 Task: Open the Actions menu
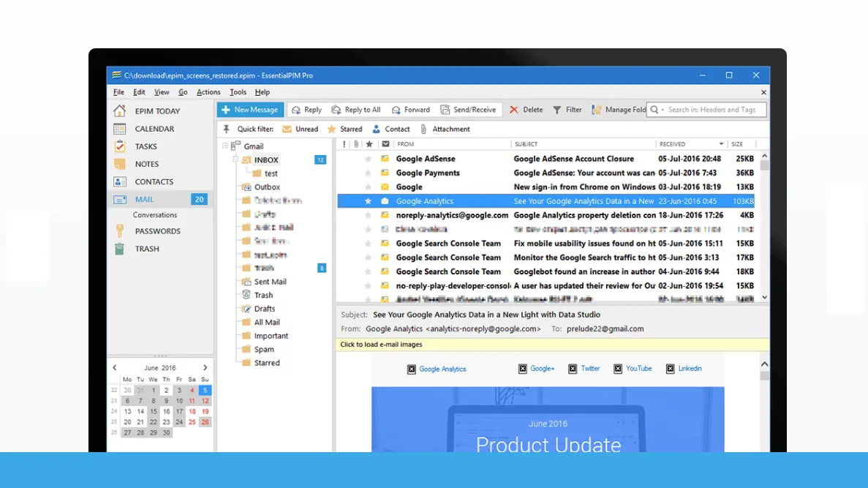(x=208, y=92)
